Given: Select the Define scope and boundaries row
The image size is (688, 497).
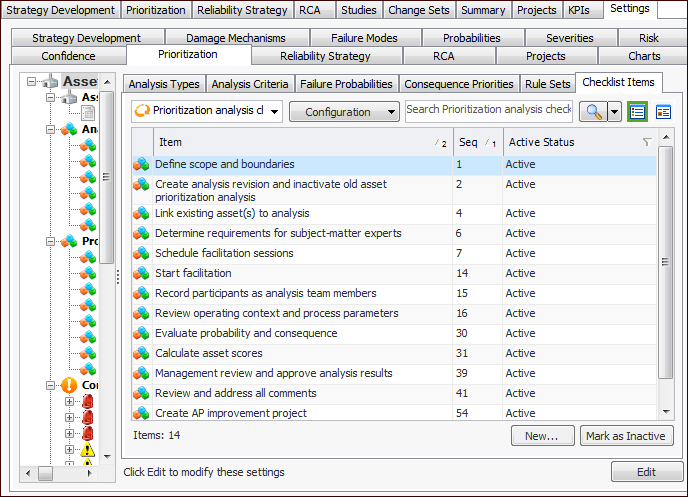Looking at the screenshot, I should coord(394,164).
